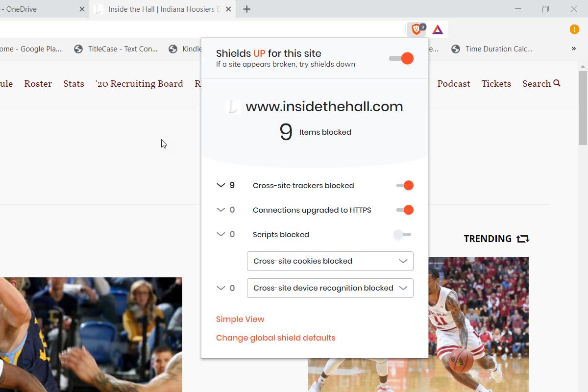Click Change global shield defaults link
588x392 pixels.
[276, 338]
